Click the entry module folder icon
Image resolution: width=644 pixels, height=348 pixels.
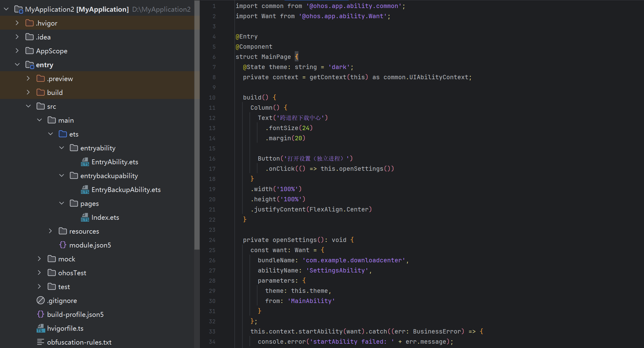[x=30, y=65]
